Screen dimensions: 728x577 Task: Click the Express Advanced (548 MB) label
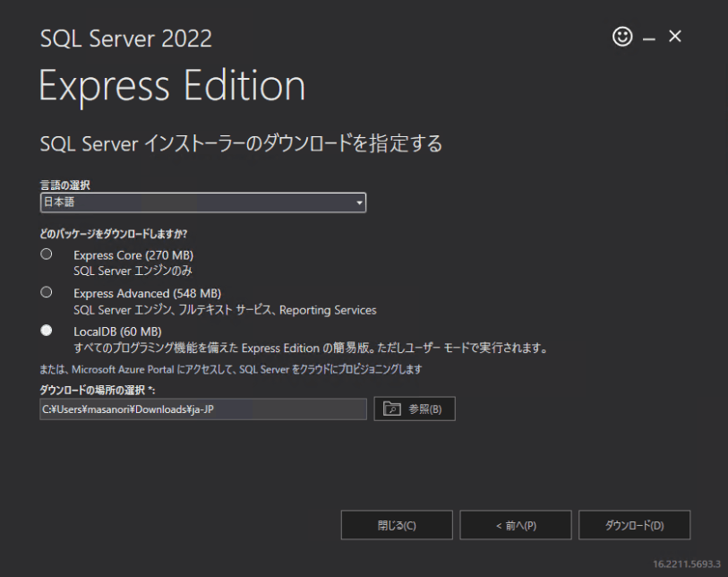pyautogui.click(x=147, y=293)
